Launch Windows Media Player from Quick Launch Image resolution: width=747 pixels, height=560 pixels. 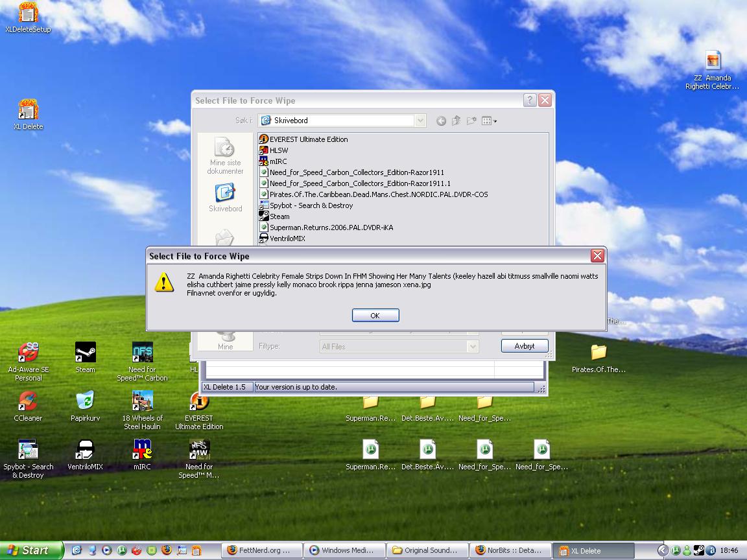106,550
